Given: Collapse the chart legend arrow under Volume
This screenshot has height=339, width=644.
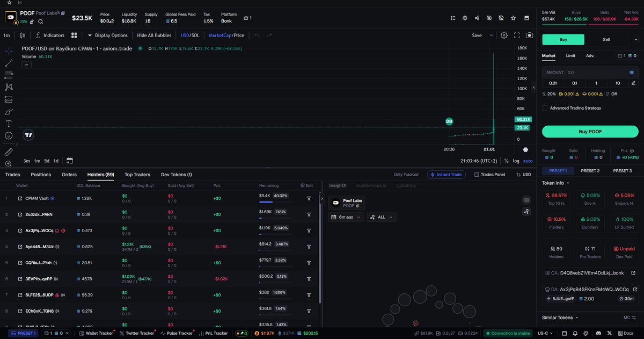Looking at the screenshot, I should coord(26,64).
